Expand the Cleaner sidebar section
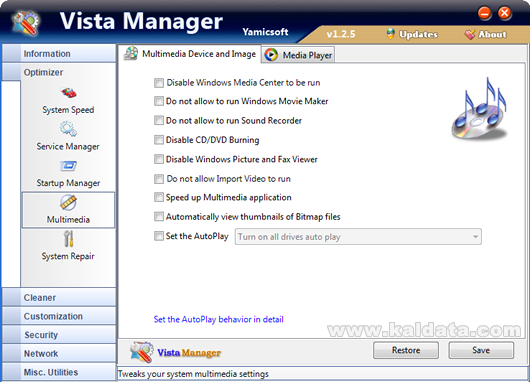Image resolution: width=530 pixels, height=382 pixels. pos(59,297)
